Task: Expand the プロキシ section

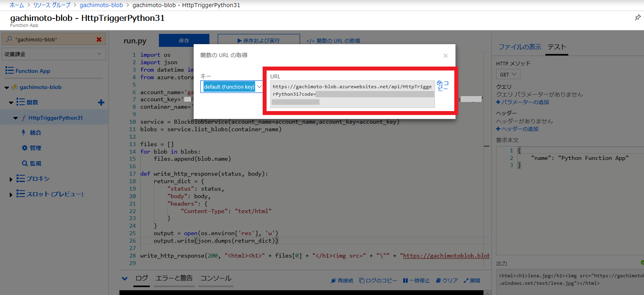Action: 11,179
